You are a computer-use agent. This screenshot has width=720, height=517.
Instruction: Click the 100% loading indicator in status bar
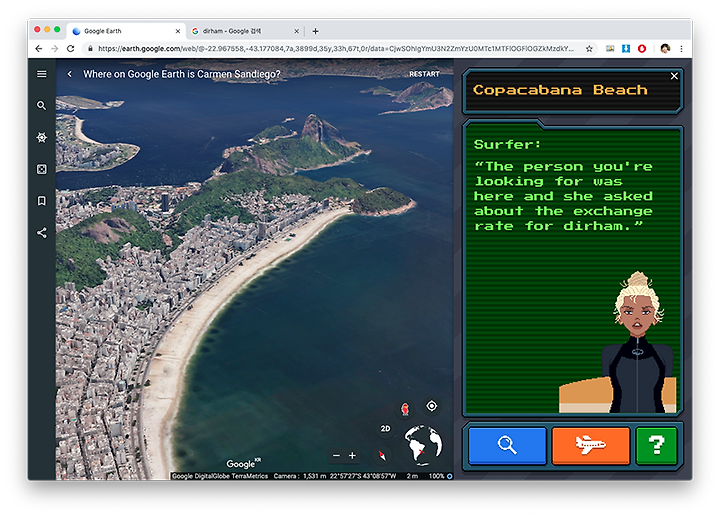(441, 476)
